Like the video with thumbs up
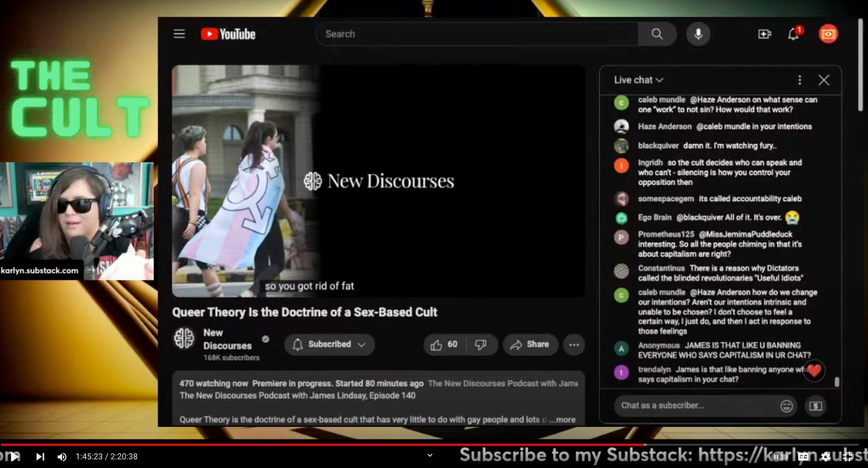This screenshot has height=468, width=868. (x=444, y=345)
